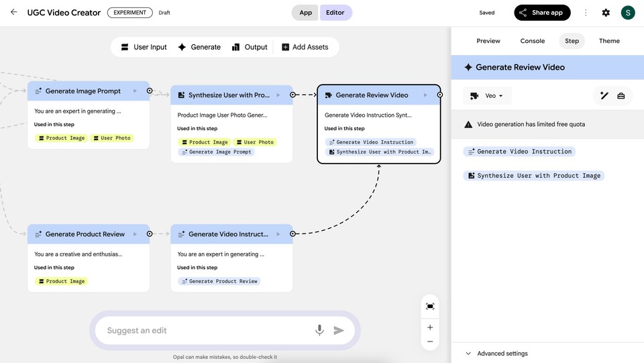Zoom out with the minus icon

pos(430,342)
